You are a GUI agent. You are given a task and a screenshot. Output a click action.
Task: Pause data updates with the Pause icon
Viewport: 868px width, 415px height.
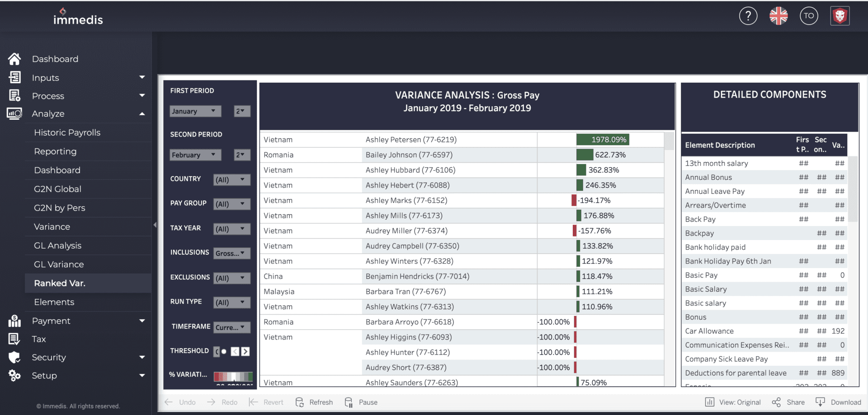349,402
